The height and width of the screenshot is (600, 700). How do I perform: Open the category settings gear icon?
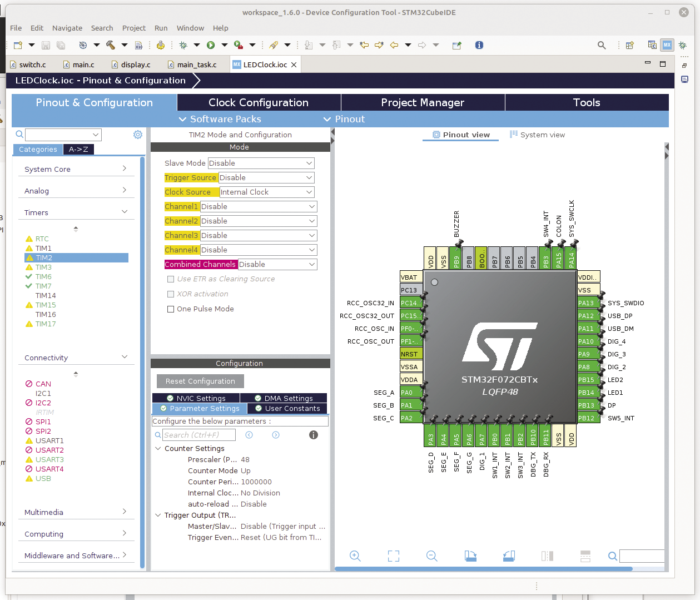(138, 135)
